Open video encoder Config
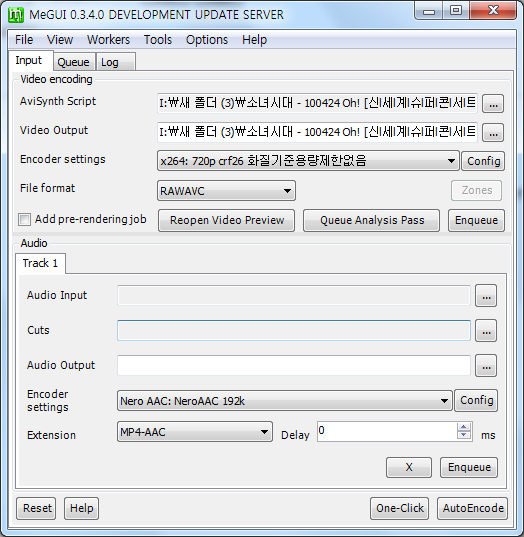 pos(483,161)
